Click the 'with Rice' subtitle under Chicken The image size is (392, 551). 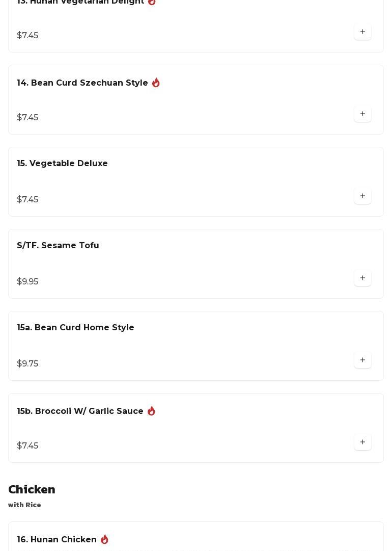(24, 505)
